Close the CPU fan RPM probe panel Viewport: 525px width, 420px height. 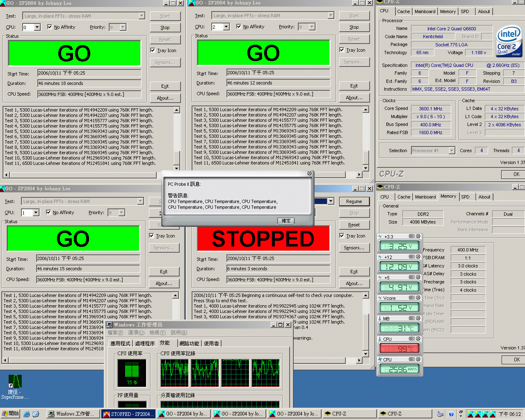[418, 359]
